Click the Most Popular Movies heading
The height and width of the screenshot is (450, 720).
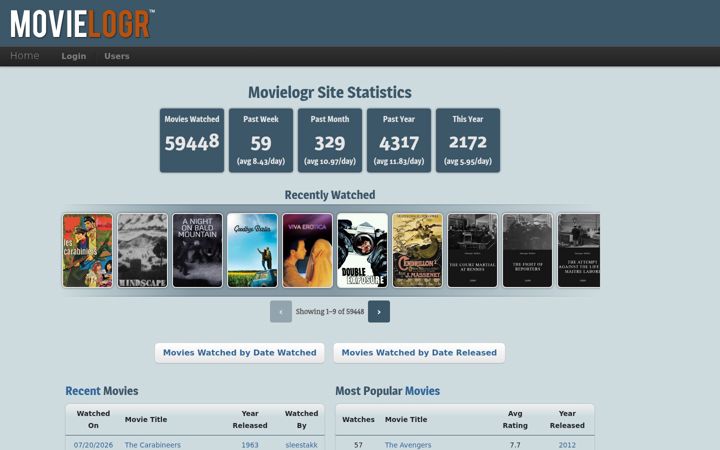[388, 391]
